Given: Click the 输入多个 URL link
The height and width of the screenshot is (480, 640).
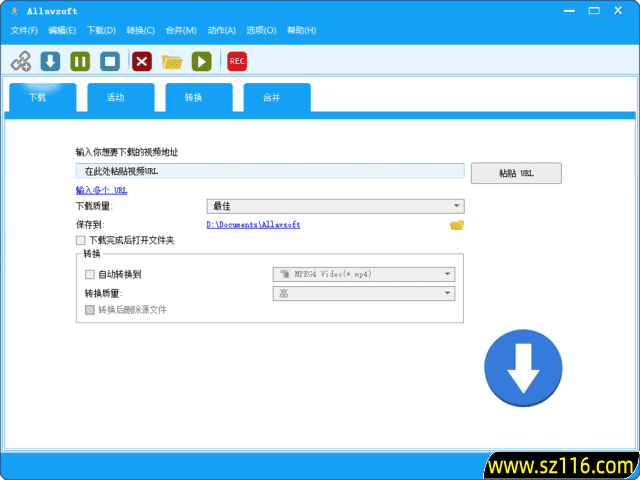Looking at the screenshot, I should [102, 191].
